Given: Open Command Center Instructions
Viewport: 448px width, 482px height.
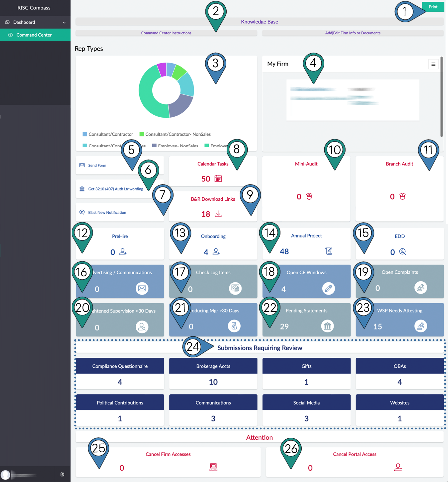Looking at the screenshot, I should point(166,33).
